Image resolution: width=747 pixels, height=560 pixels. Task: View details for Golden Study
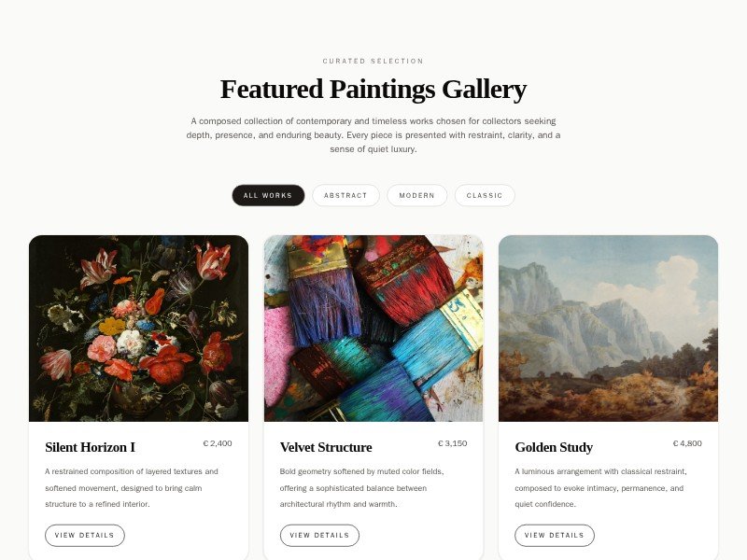(555, 535)
